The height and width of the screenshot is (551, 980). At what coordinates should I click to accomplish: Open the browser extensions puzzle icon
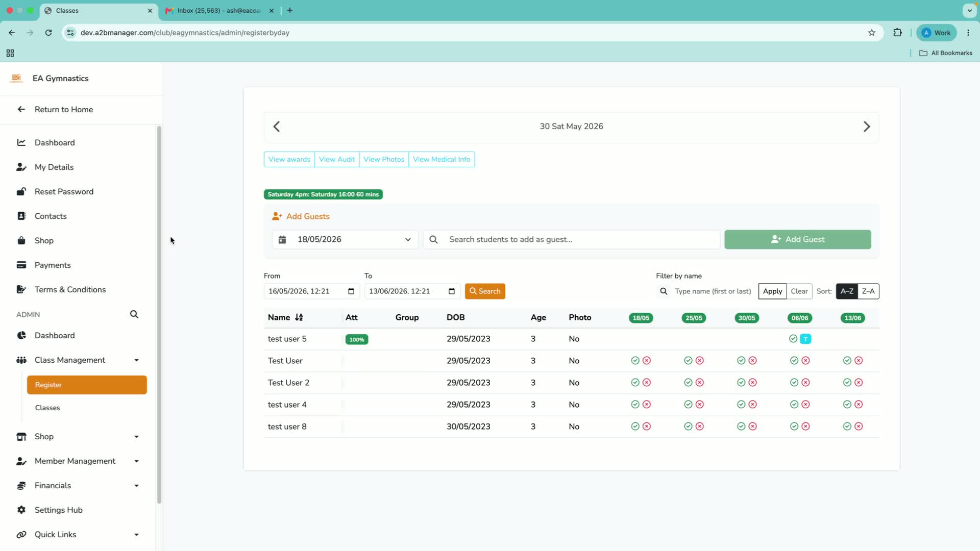point(897,33)
